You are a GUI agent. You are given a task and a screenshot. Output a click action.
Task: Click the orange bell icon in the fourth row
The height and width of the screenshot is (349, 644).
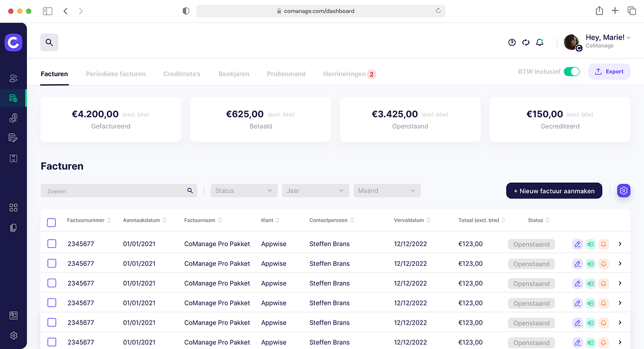pyautogui.click(x=603, y=304)
